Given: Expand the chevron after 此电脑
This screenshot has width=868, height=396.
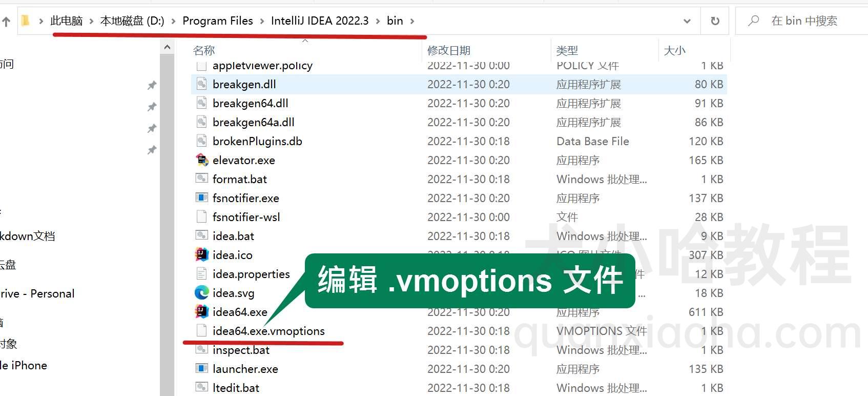Looking at the screenshot, I should tap(91, 21).
